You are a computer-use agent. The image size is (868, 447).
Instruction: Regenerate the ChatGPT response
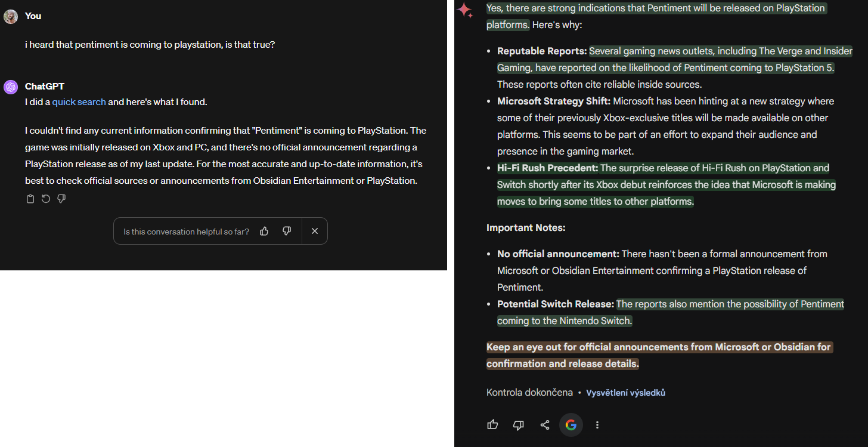tap(46, 199)
